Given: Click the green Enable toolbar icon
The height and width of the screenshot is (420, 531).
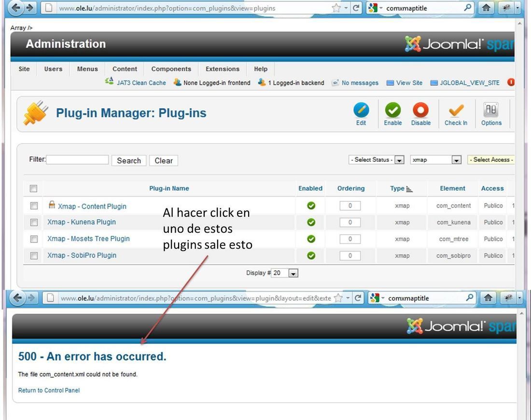Looking at the screenshot, I should 393,110.
